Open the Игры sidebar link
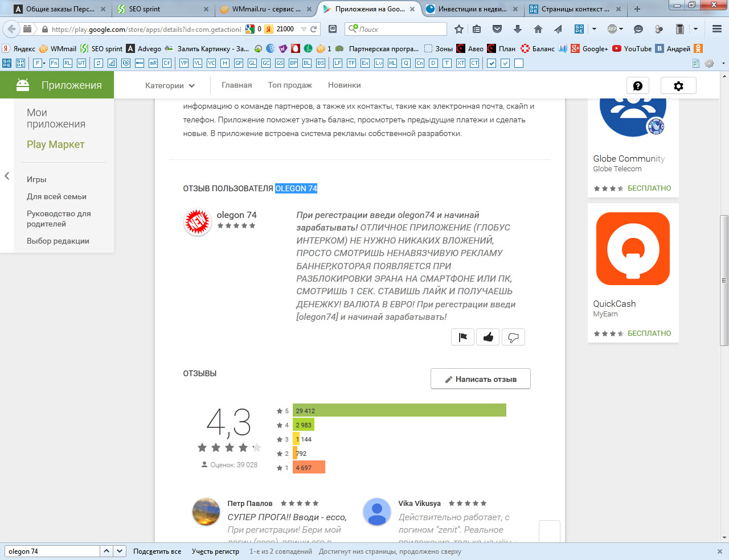The width and height of the screenshot is (729, 560). (36, 179)
